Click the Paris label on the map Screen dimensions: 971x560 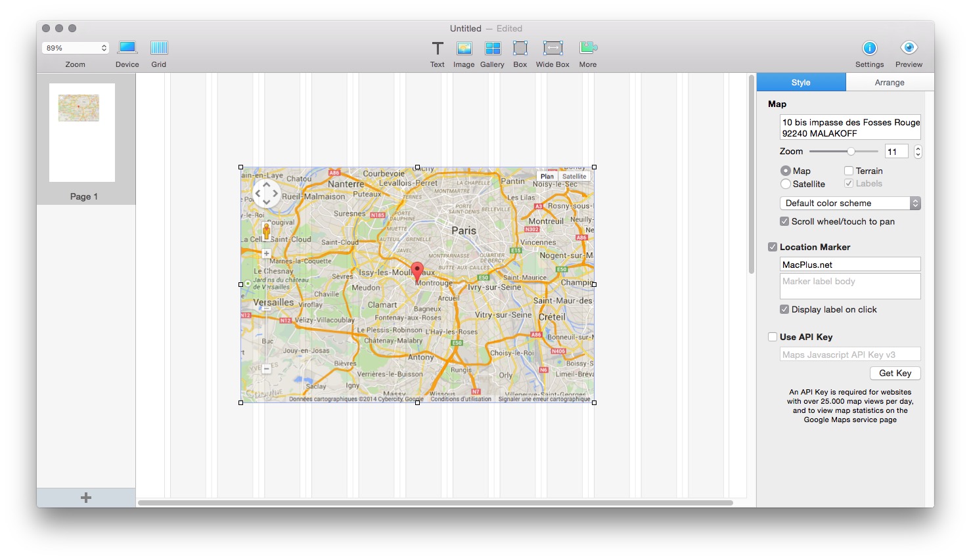(464, 230)
